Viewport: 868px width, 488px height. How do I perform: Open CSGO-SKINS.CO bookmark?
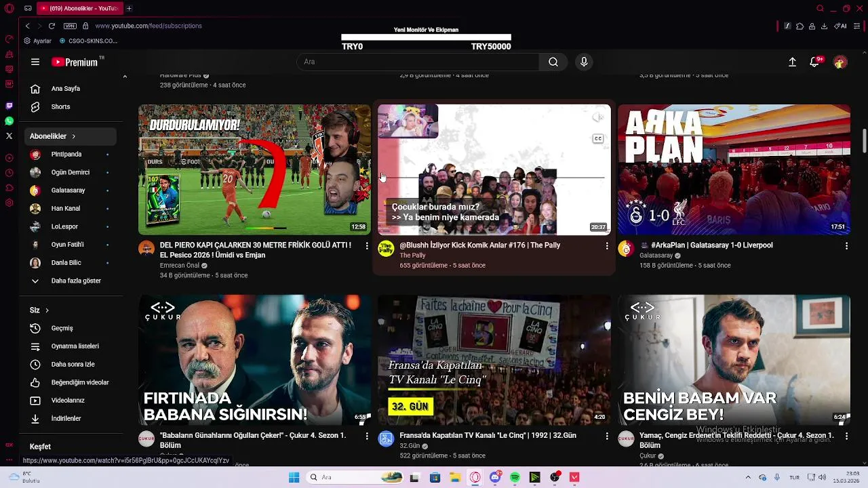point(88,41)
